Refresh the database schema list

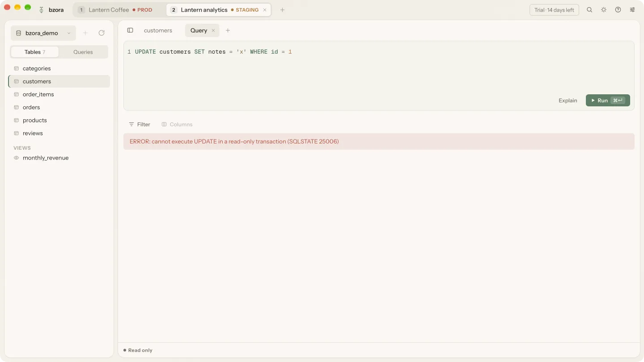102,33
